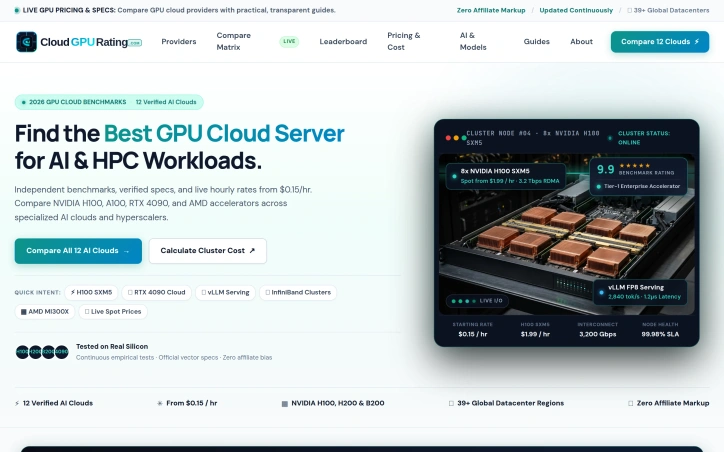Image resolution: width=724 pixels, height=452 pixels.
Task: Open the Compare Matrix nav item
Action: pos(234,41)
